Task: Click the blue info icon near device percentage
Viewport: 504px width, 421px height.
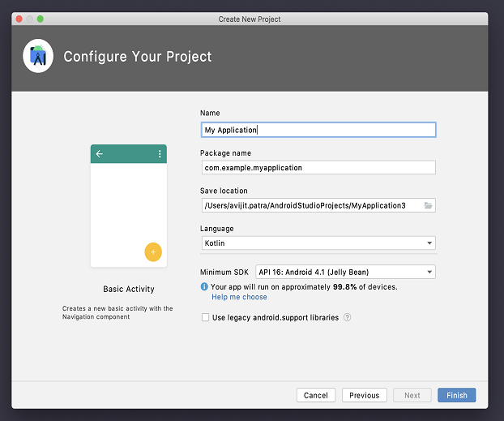Action: (204, 287)
